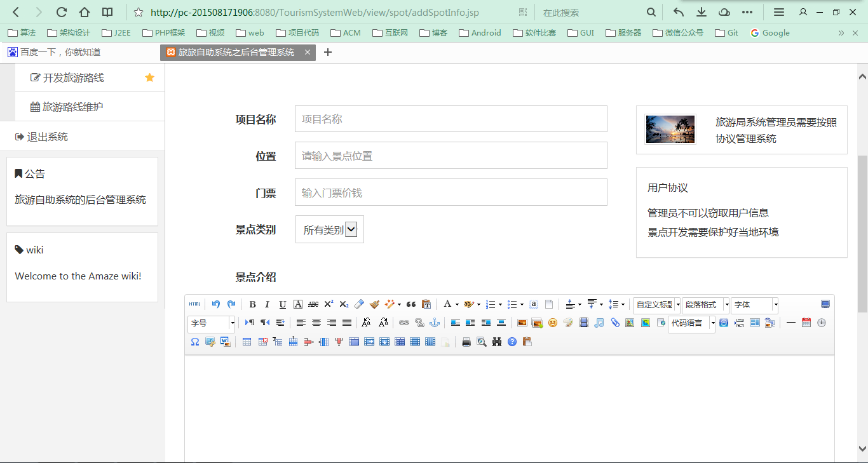Open the 自定义标题 dropdown

coord(656,305)
